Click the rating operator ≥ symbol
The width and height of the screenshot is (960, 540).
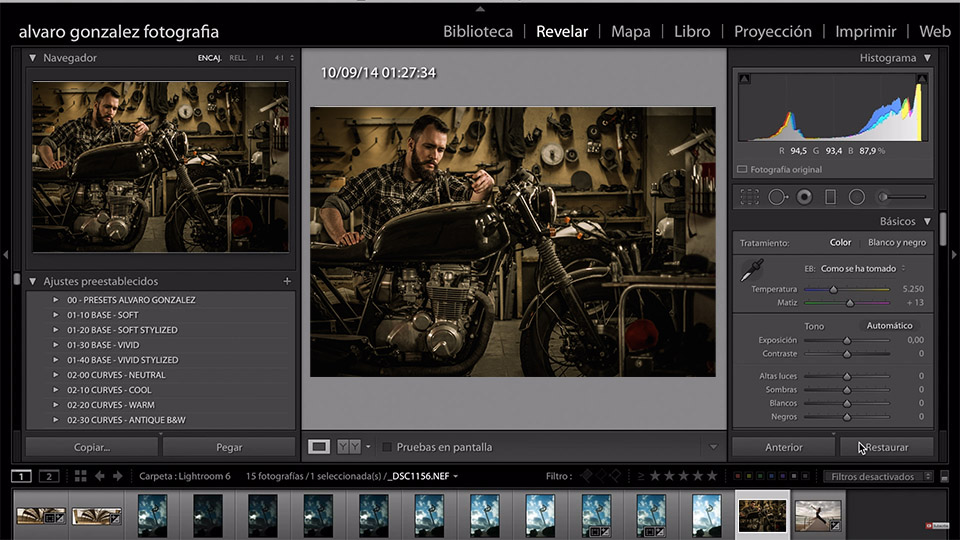640,476
